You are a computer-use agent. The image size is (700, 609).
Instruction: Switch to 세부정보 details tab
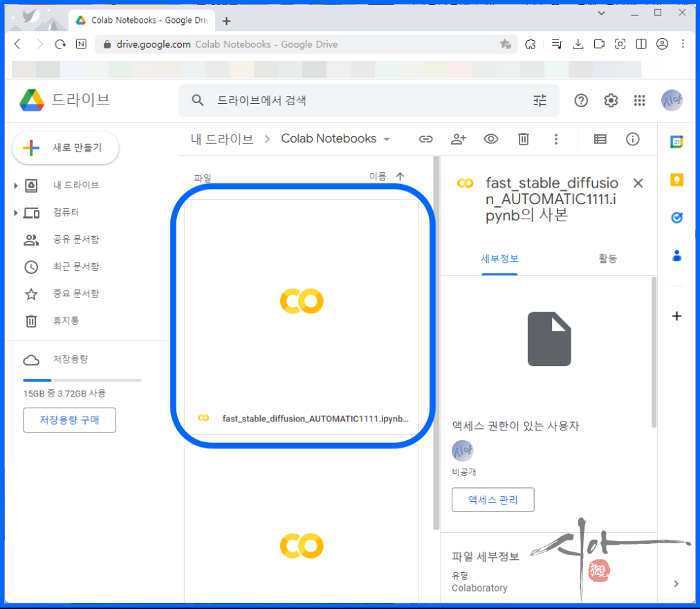tap(499, 259)
